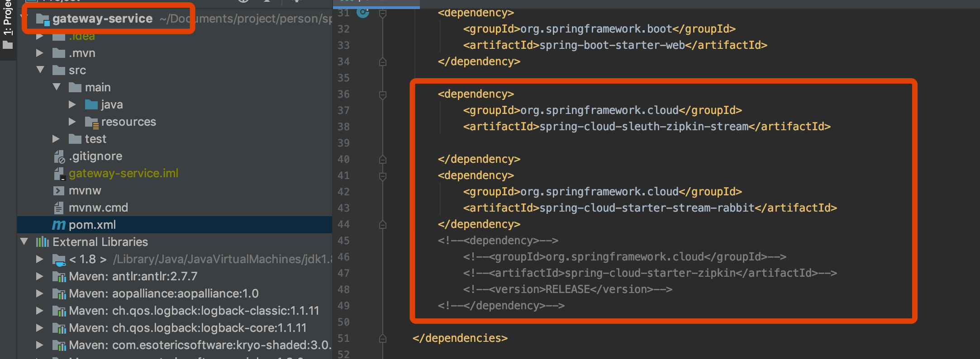This screenshot has height=359, width=980.
Task: Select the test folder label
Action: pyautogui.click(x=95, y=139)
